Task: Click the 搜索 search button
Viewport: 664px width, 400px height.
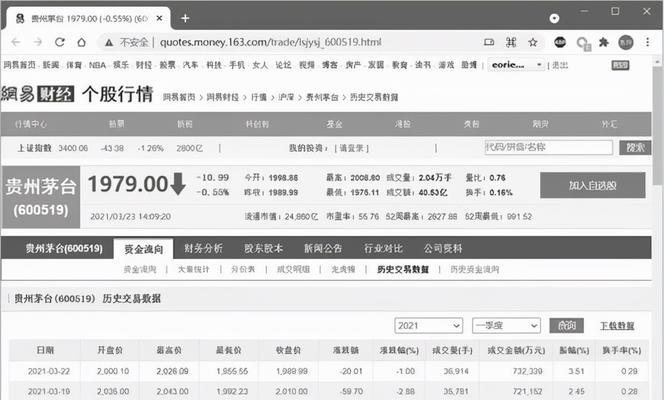Action: tap(635, 147)
